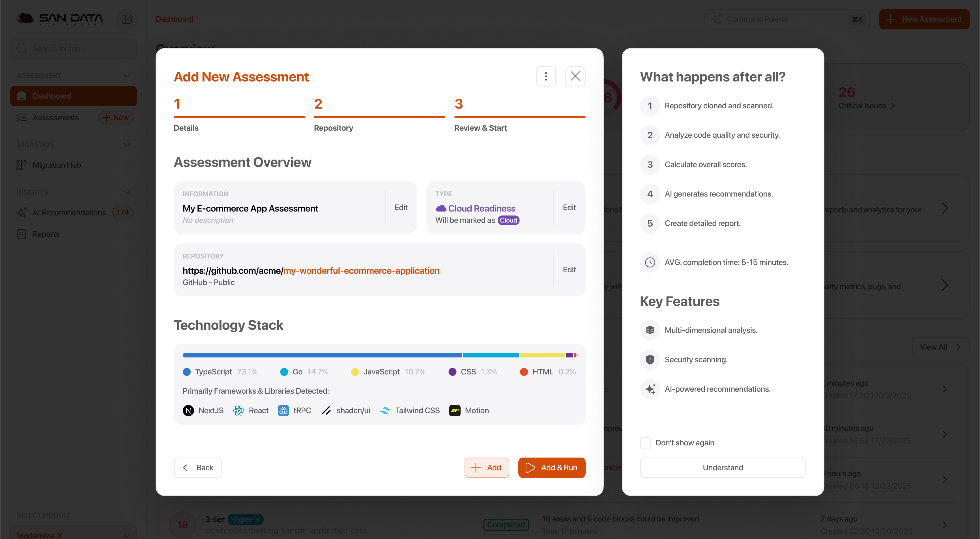The width and height of the screenshot is (980, 539).
Task: Open the modal's three-dot options menu
Action: [x=546, y=76]
